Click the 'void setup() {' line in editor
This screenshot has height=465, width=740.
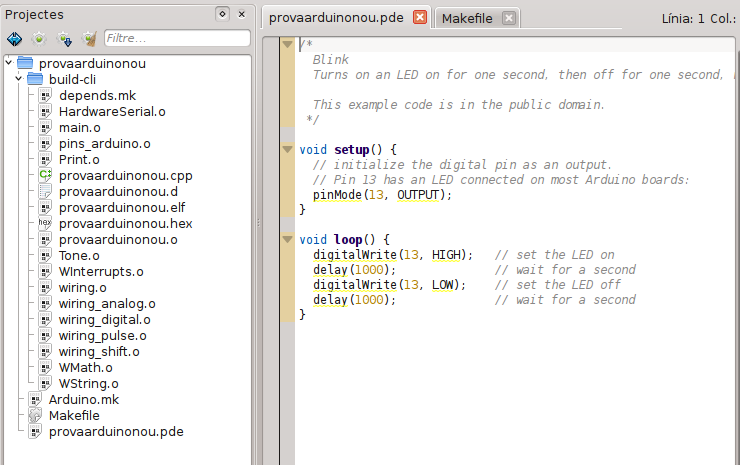[x=348, y=150]
